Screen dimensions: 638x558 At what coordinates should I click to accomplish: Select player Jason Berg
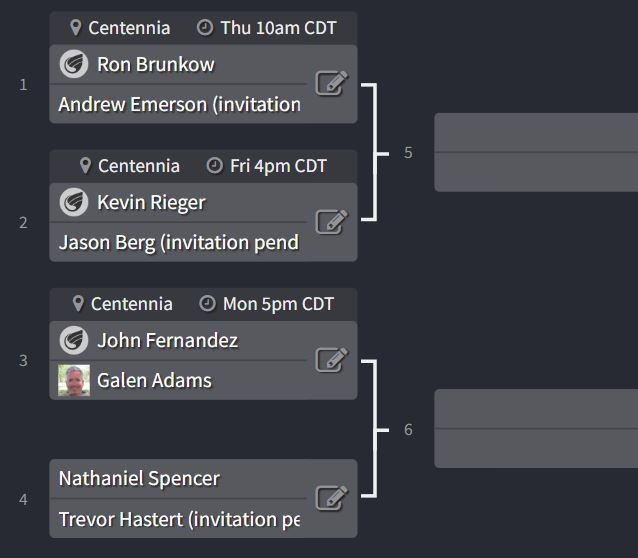point(178,242)
